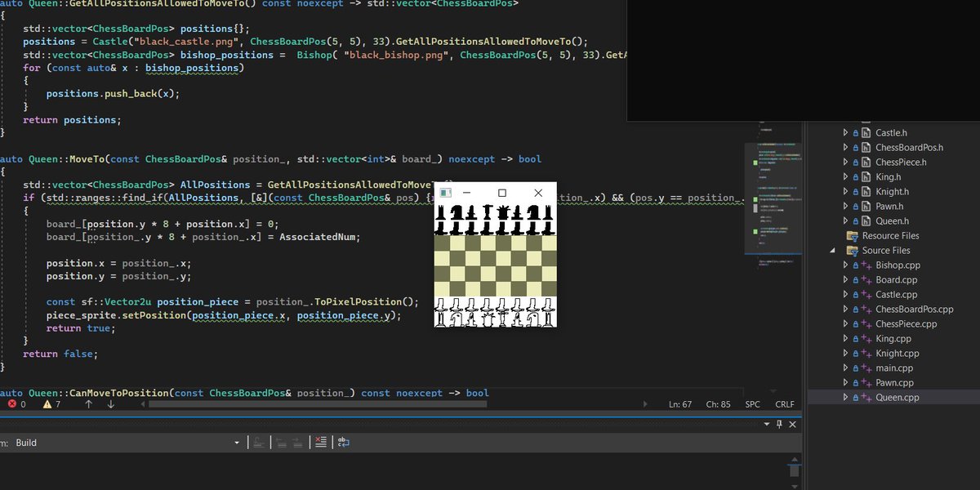Jump to next message in Output toolbar
The height and width of the screenshot is (490, 980).
(x=298, y=443)
